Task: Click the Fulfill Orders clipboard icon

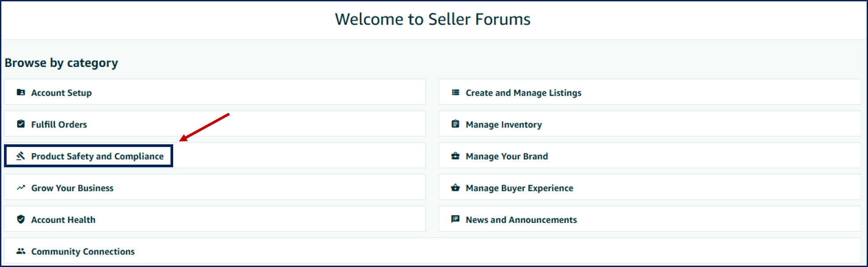Action: pyautogui.click(x=21, y=124)
